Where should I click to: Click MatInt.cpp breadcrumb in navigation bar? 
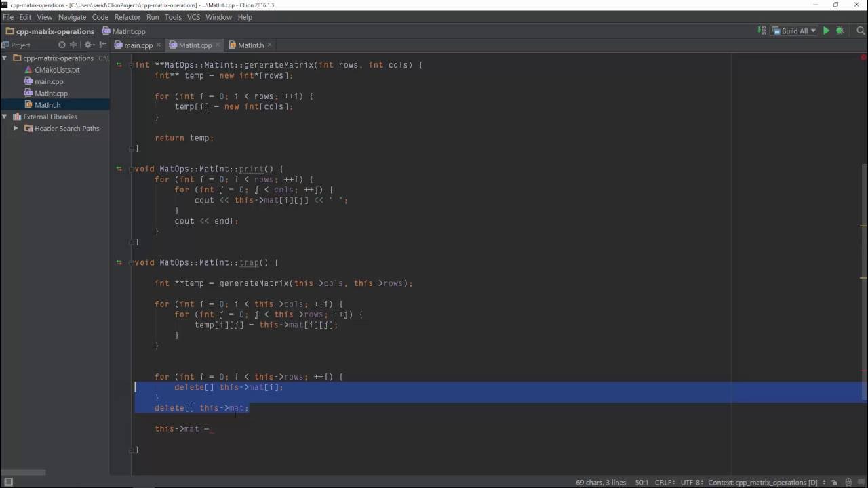124,31
